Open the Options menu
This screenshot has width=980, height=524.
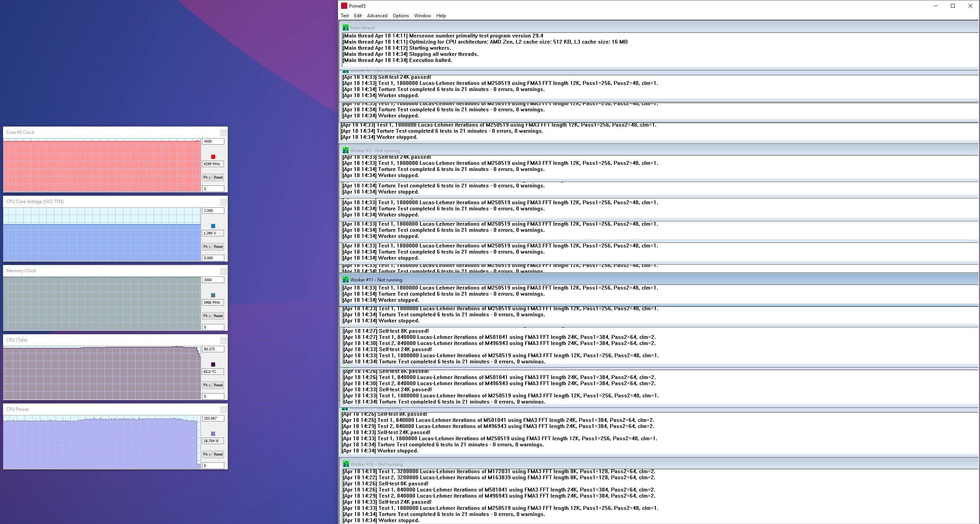[400, 16]
